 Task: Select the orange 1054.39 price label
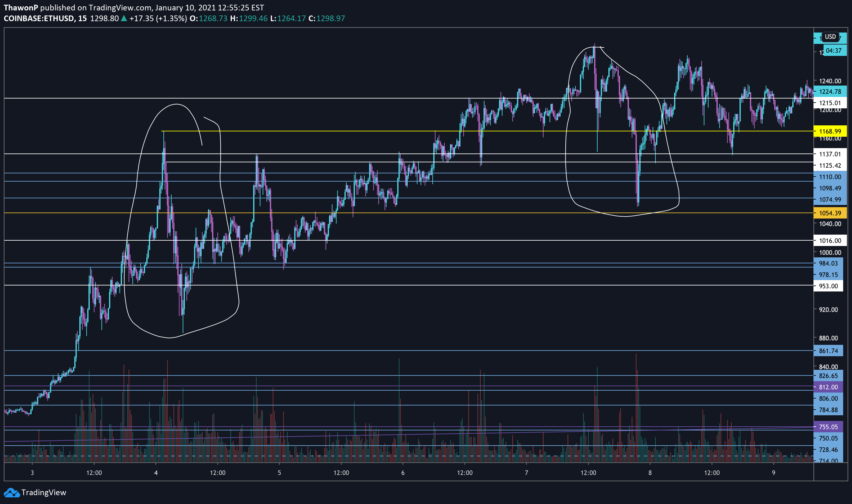tap(830, 213)
